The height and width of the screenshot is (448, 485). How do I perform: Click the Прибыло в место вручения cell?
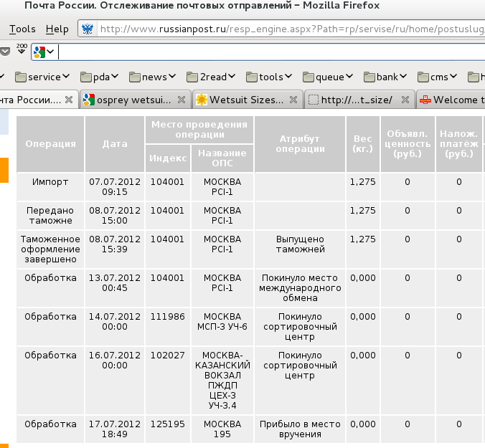tap(300, 429)
